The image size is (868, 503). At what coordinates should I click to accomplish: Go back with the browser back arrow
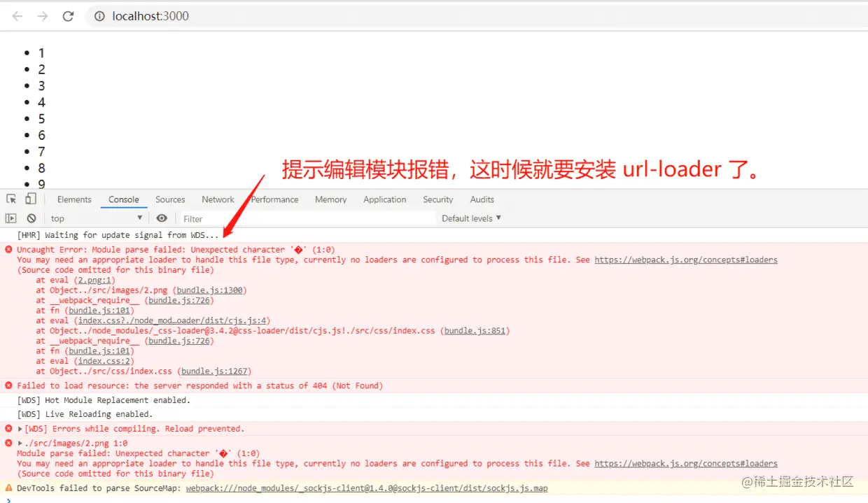click(17, 16)
